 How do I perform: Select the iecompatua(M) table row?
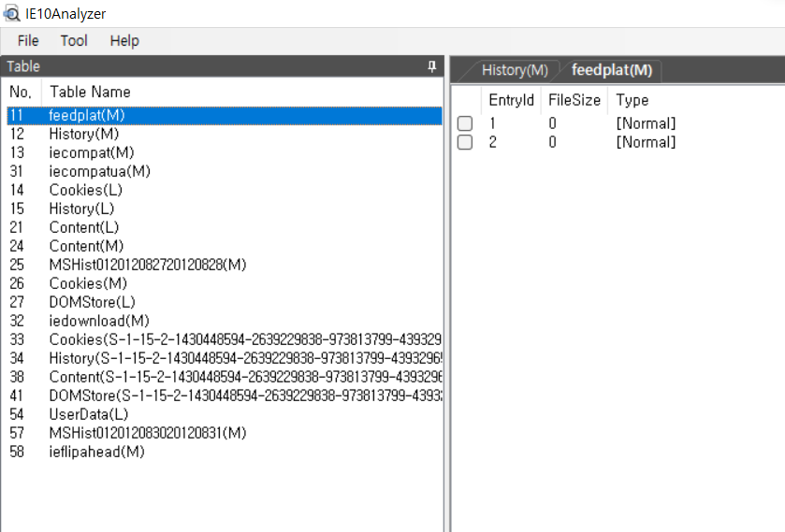tap(225, 171)
